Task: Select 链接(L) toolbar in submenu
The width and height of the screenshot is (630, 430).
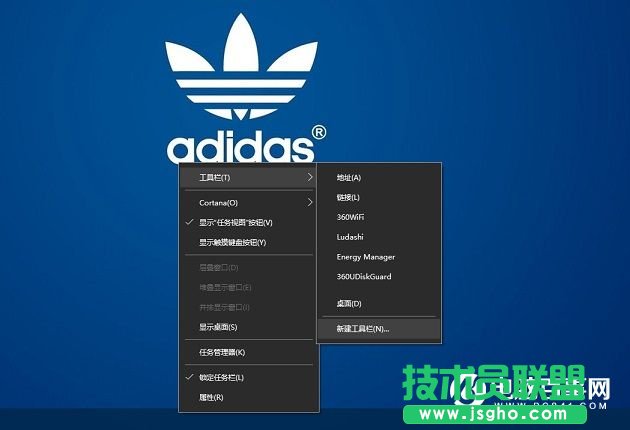Action: click(x=379, y=197)
